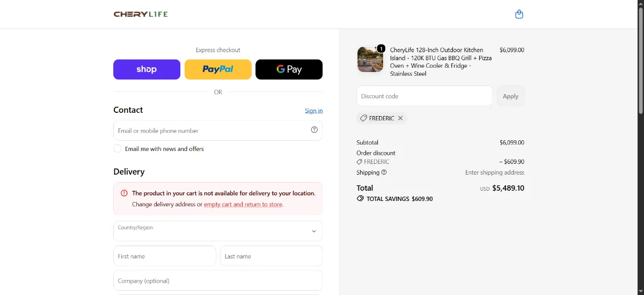Focus the Discount code field
The image size is (644, 295).
(425, 96)
